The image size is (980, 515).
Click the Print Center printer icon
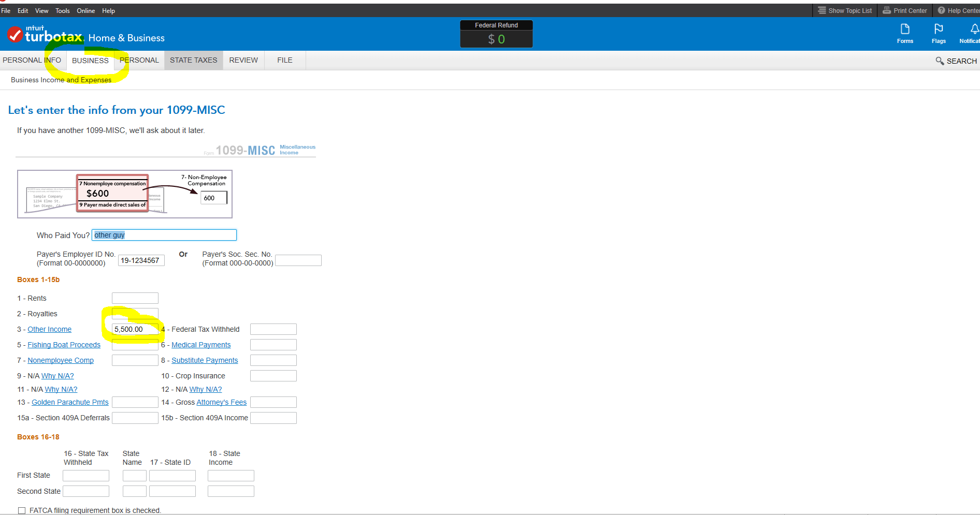[x=887, y=10]
